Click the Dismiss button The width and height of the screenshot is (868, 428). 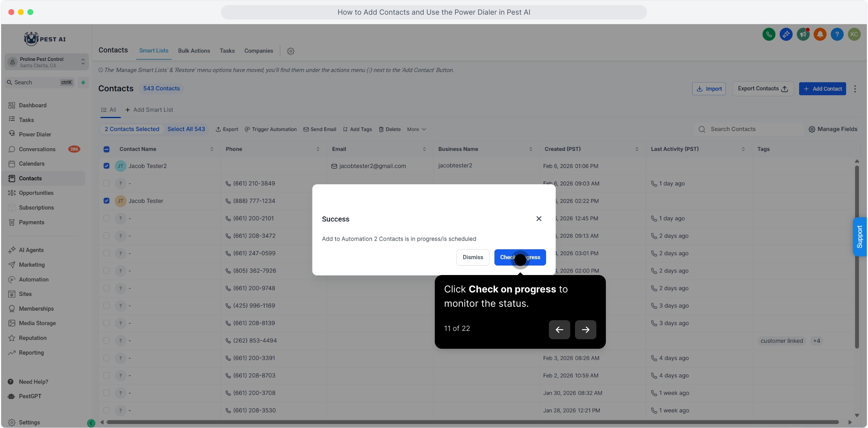[473, 258]
